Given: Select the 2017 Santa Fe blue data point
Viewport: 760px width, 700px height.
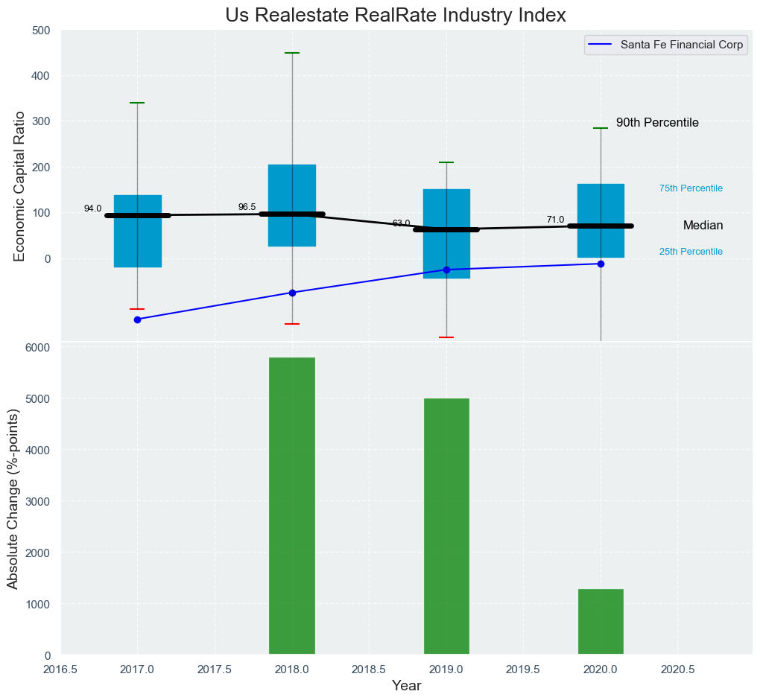Looking at the screenshot, I should (x=137, y=319).
